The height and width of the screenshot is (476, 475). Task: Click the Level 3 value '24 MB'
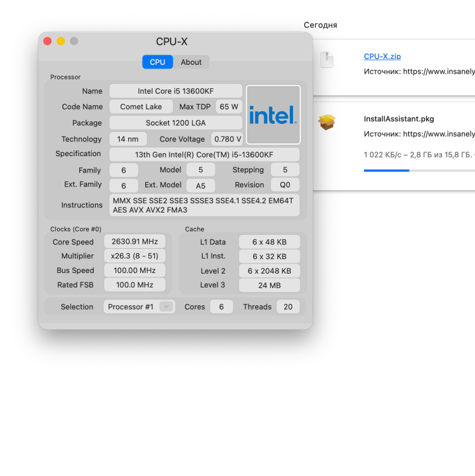(x=270, y=286)
